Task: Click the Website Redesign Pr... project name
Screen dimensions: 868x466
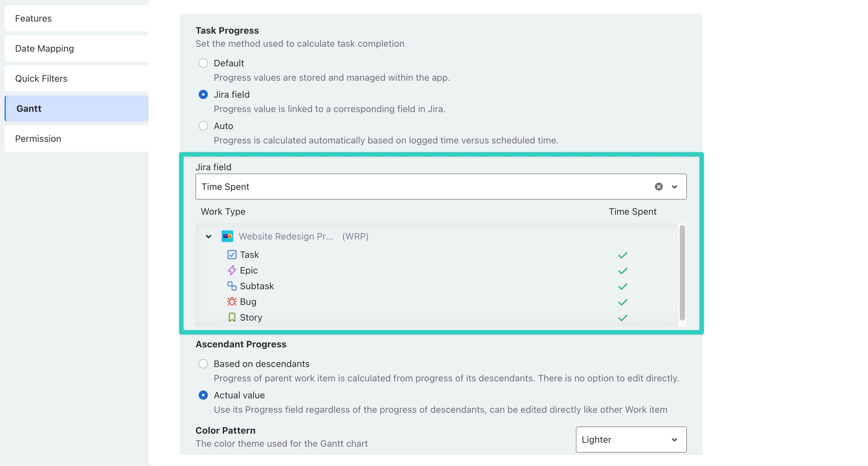Action: (286, 236)
